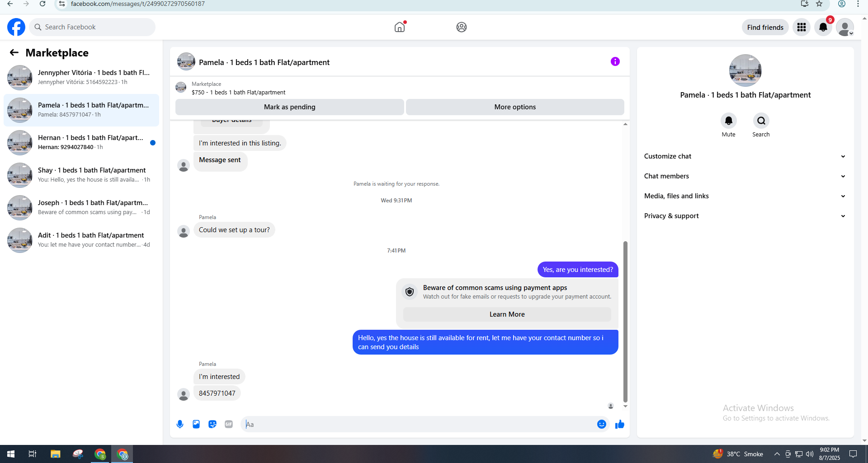This screenshot has height=463, width=868.
Task: Expand the Customize chat section
Action: [x=745, y=156]
